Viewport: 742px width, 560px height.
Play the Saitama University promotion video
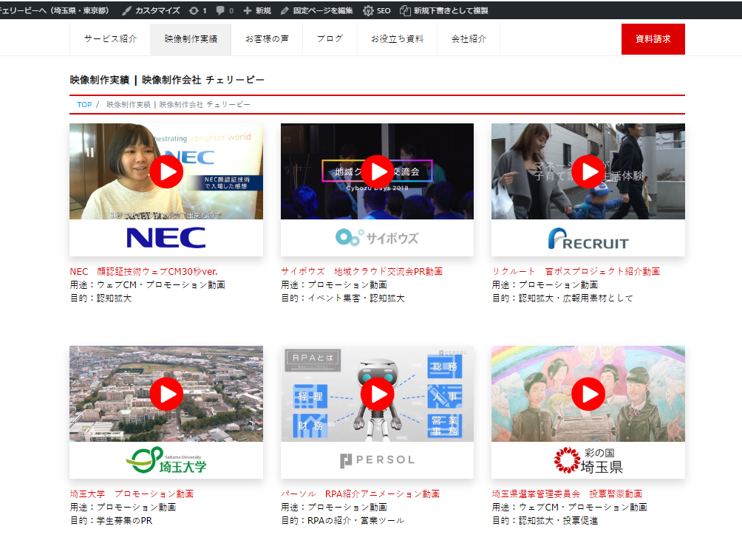(x=166, y=394)
